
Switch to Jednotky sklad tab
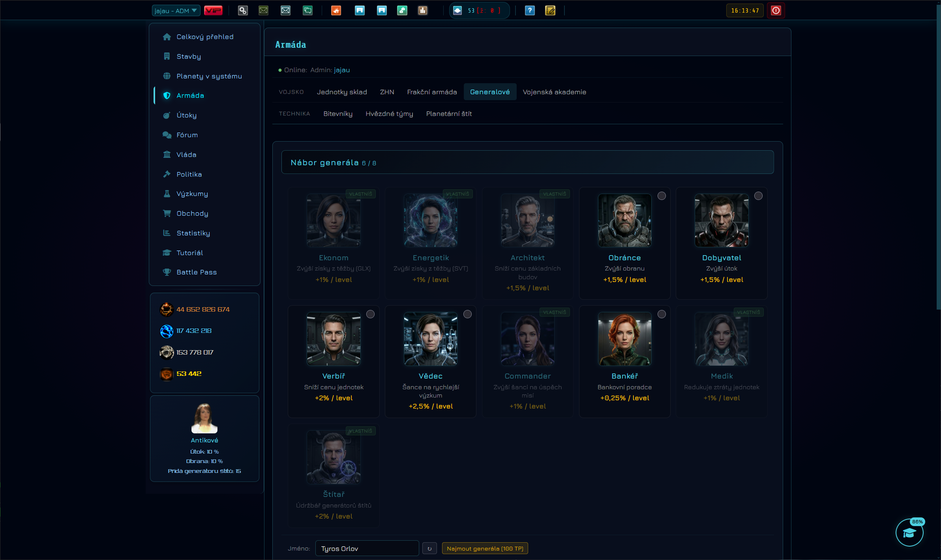pos(342,92)
